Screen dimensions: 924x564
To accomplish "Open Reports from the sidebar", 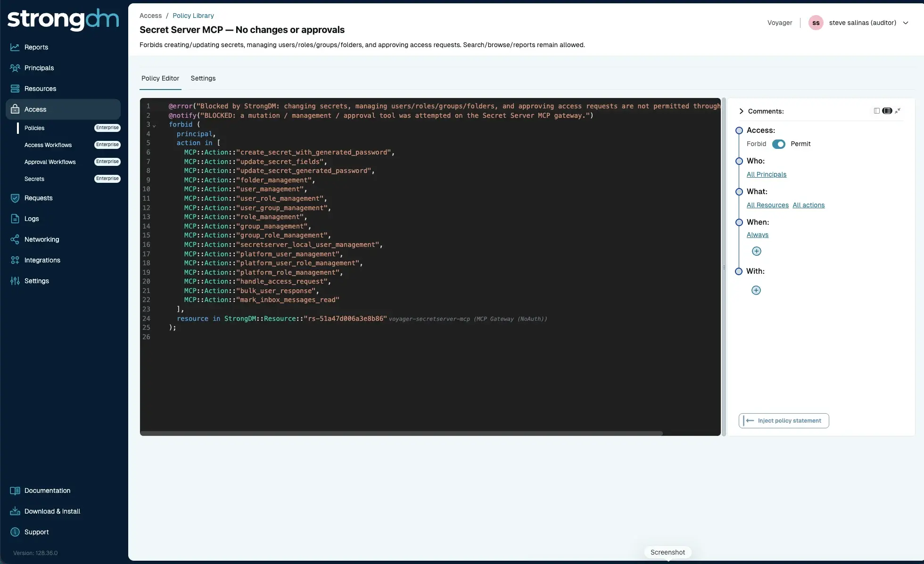I will click(x=36, y=47).
